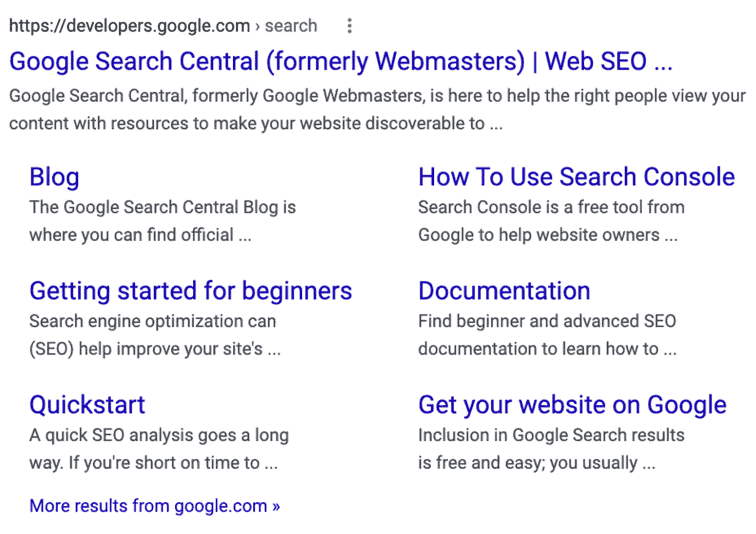Click More results from google.com
756x534 pixels.
coord(154,506)
